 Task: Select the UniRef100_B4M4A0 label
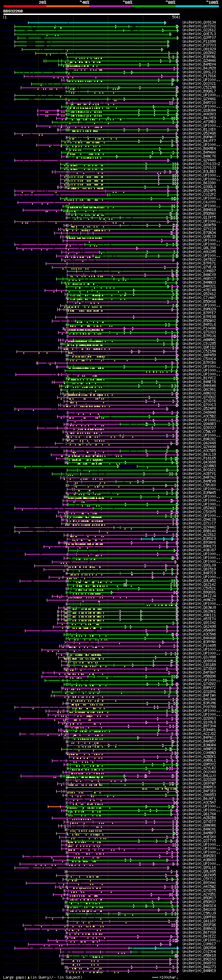pos(199,152)
